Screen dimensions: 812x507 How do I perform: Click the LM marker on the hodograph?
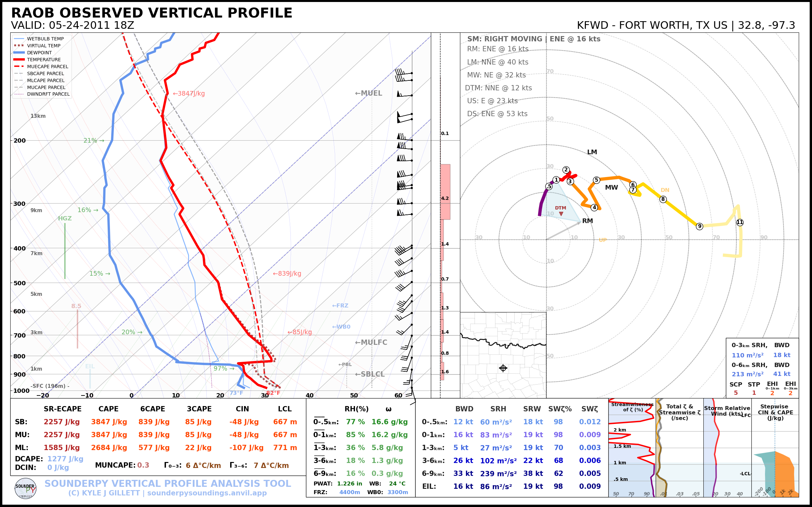(x=592, y=152)
